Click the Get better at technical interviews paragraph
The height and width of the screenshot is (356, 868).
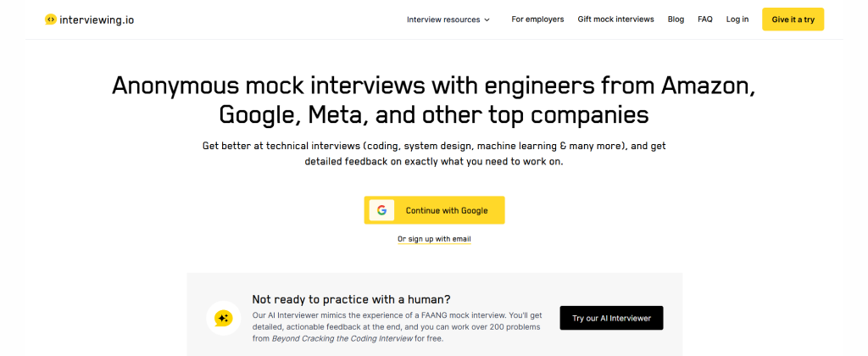[434, 153]
